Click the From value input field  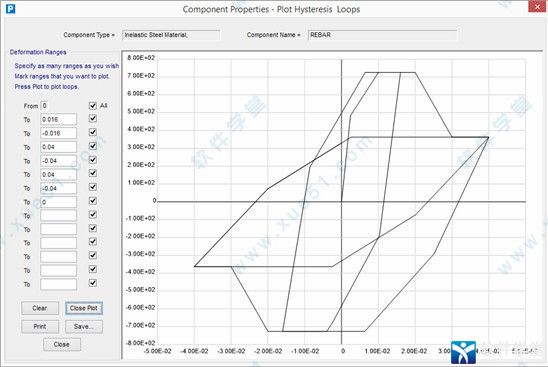click(x=44, y=106)
